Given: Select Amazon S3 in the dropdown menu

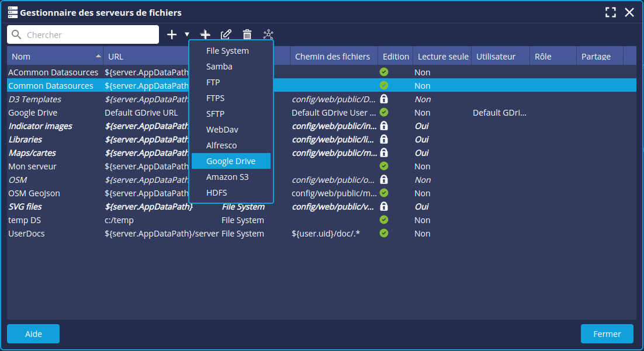Looking at the screenshot, I should coord(227,177).
